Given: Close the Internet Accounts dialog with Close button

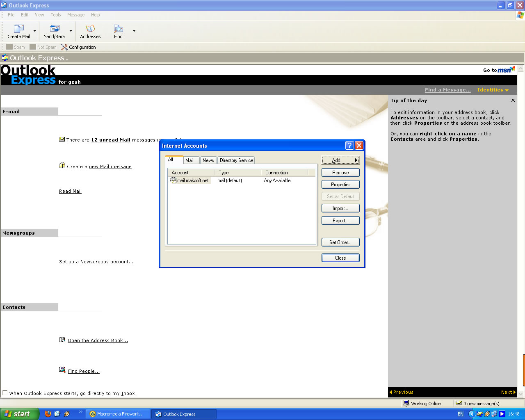Looking at the screenshot, I should 340,258.
